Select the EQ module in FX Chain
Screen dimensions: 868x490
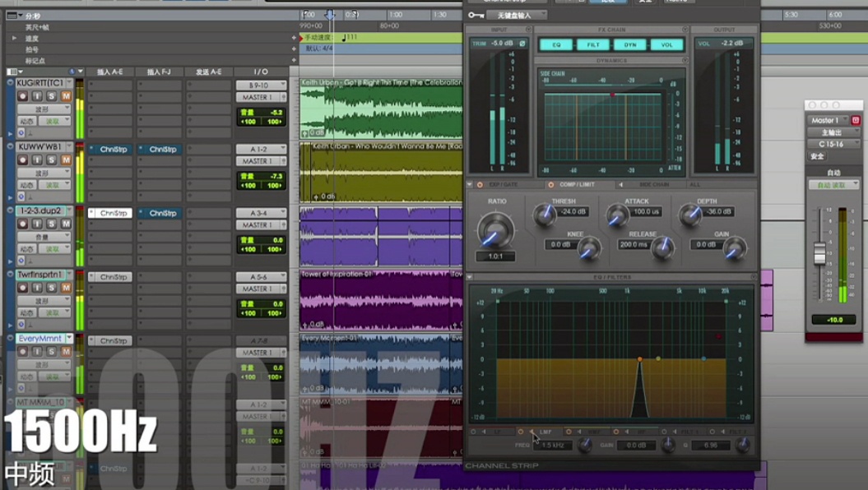click(x=555, y=45)
